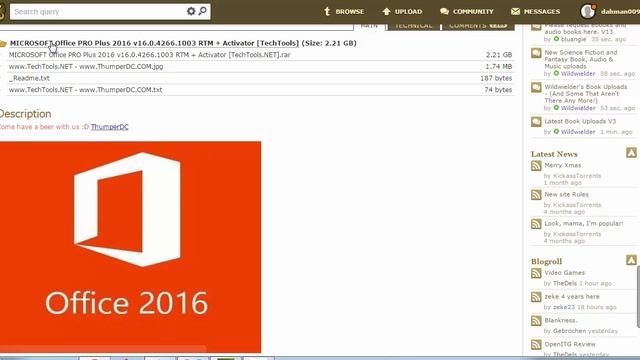The image size is (640, 360).
Task: Click the user profile avatar
Action: click(587, 11)
